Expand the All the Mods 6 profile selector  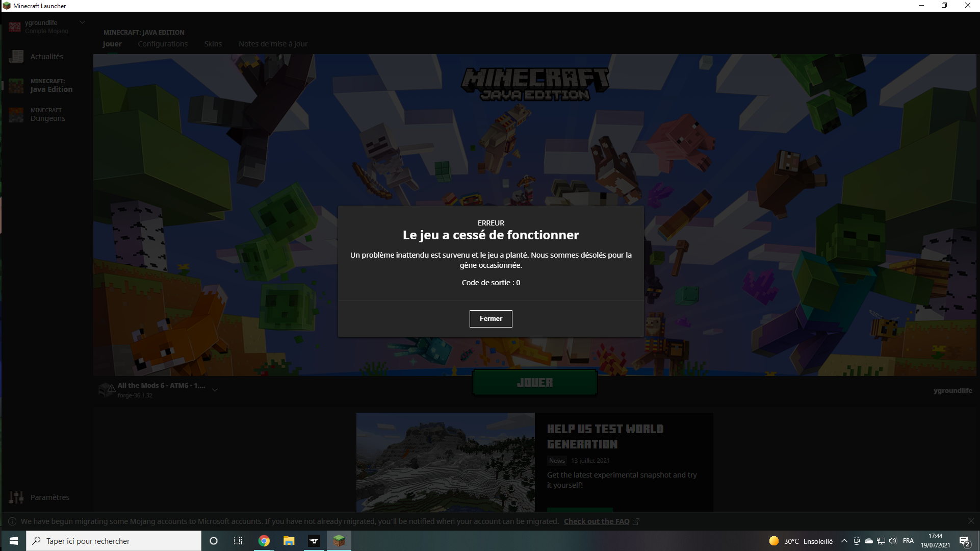215,390
